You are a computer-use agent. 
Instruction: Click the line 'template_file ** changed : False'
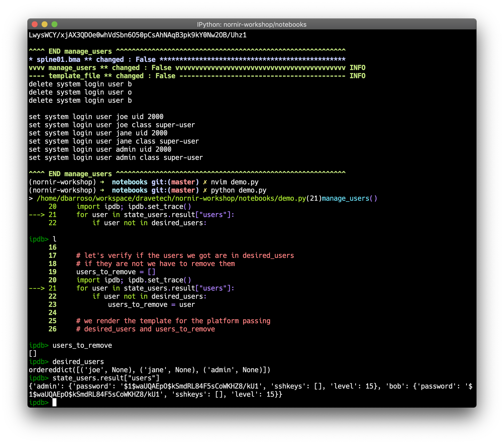click(x=112, y=76)
